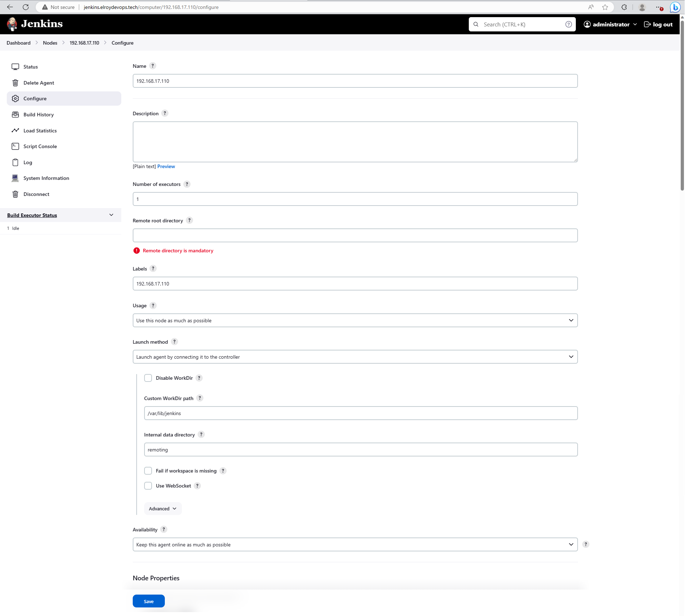The height and width of the screenshot is (616, 685).
Task: Select Delete Agent in sidebar
Action: [64, 83]
